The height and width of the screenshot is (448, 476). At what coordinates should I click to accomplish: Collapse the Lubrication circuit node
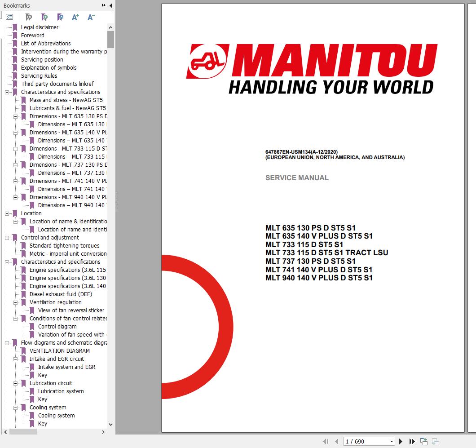[x=15, y=383]
